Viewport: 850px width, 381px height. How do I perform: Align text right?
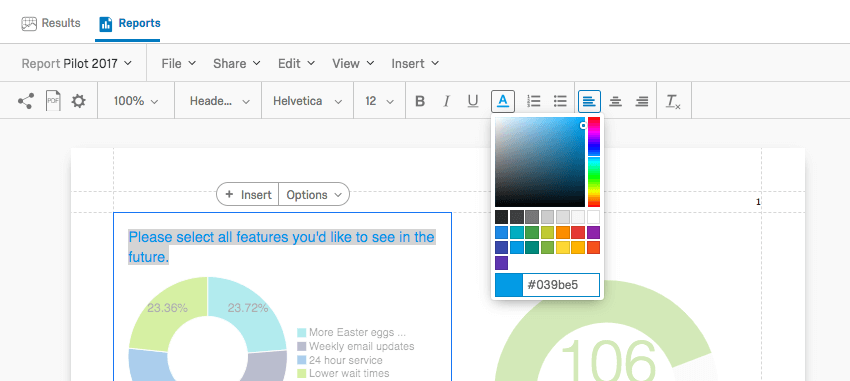tap(642, 101)
